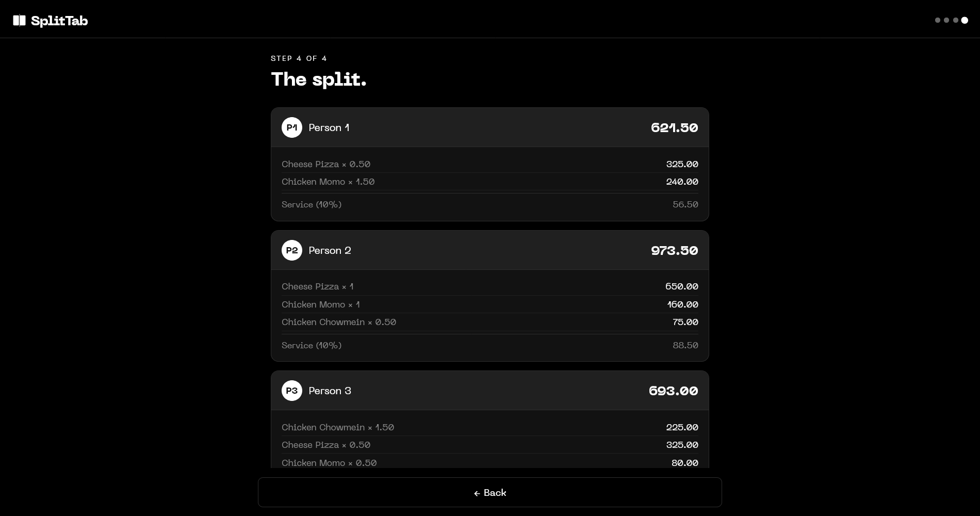
Task: Collapse the Person 2 breakdown card
Action: tap(489, 250)
